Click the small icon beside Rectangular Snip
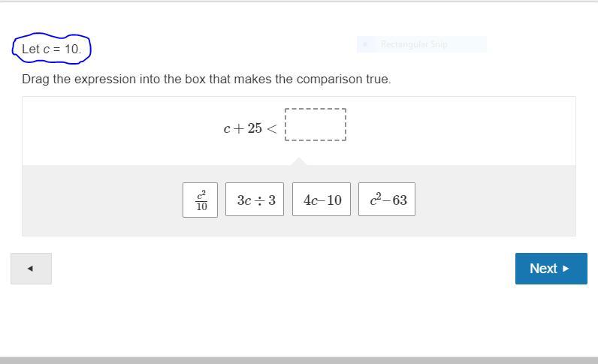598x364 pixels. point(365,44)
